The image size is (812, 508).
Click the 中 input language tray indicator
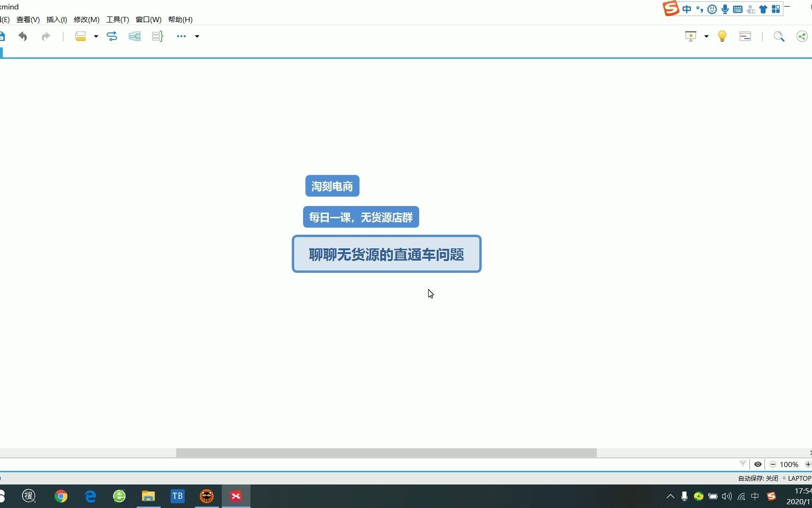(x=755, y=496)
